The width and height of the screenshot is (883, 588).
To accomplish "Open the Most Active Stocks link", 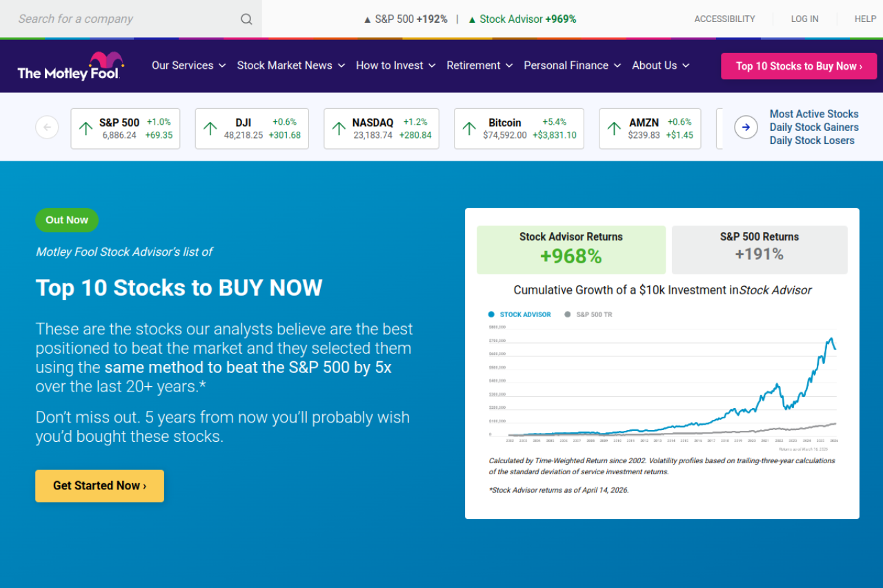I will tap(814, 114).
